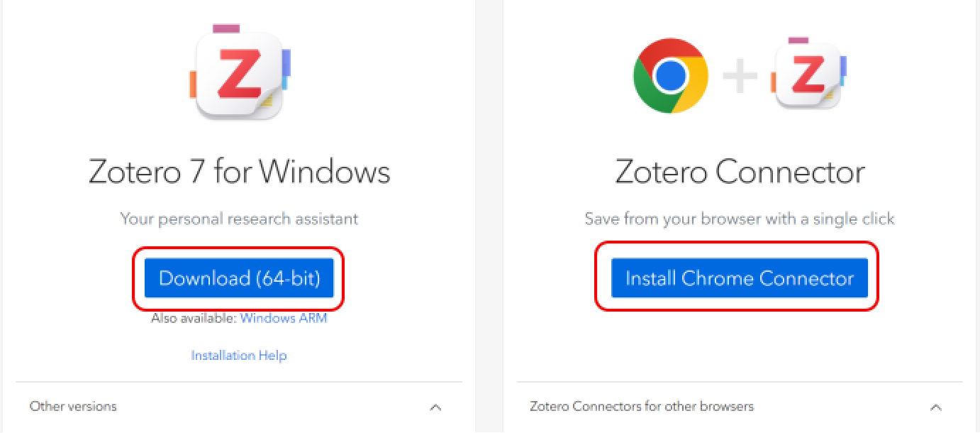980x433 pixels.
Task: Click the small Zotero logo beside Chrome
Action: [x=808, y=75]
